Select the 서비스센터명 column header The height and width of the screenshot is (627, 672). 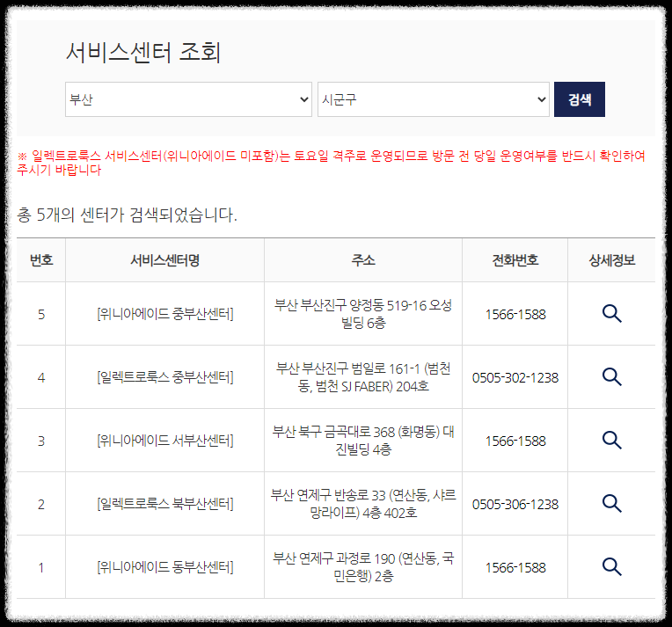coord(165,260)
